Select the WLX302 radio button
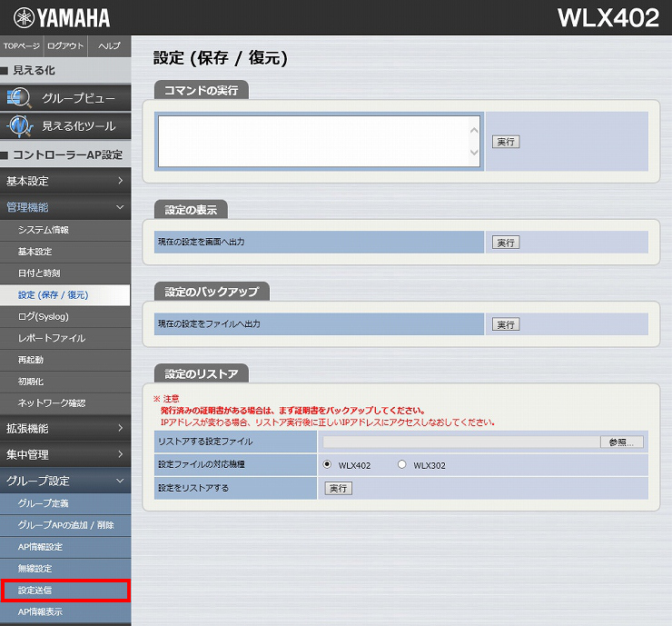Image resolution: width=672 pixels, height=626 pixels. click(401, 464)
